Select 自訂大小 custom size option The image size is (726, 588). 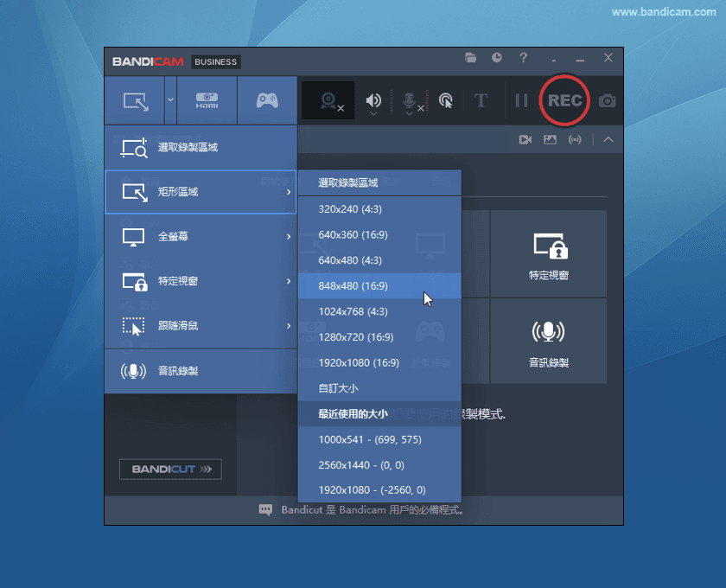coord(379,388)
